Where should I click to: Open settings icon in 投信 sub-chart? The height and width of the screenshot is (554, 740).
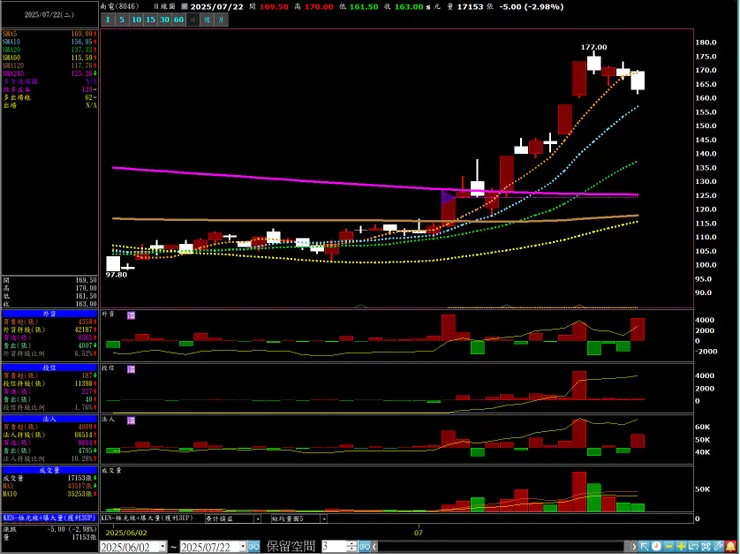(131, 369)
